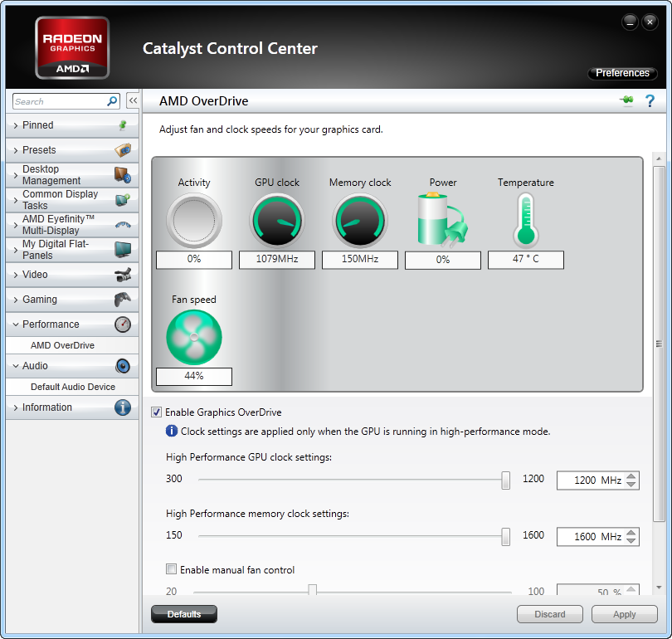Click the scrollbar down arrow
The height and width of the screenshot is (639, 672).
(x=659, y=588)
